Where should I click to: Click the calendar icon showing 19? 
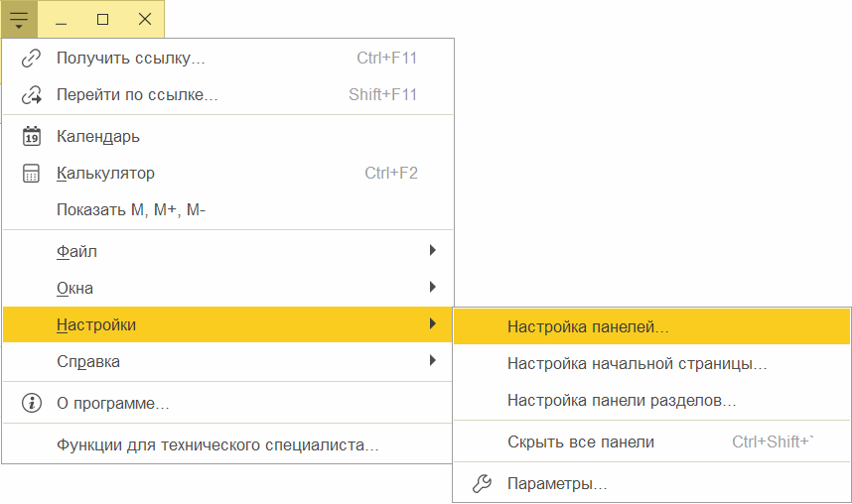[x=32, y=136]
